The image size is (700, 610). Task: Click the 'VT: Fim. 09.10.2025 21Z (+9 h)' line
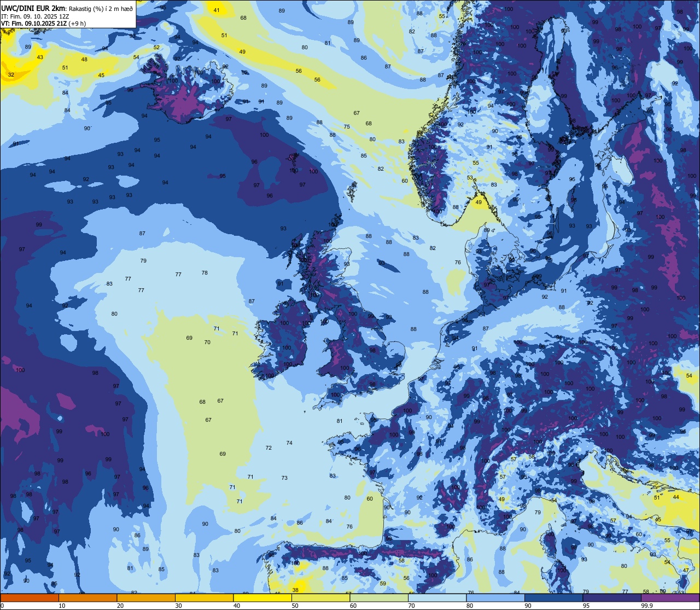click(x=43, y=24)
